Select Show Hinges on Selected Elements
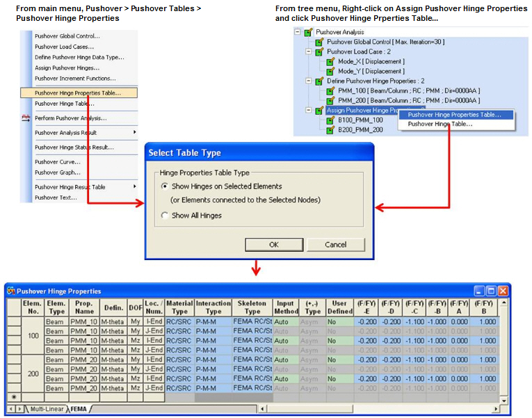Viewport: 532px width, 418px height. 164,186
